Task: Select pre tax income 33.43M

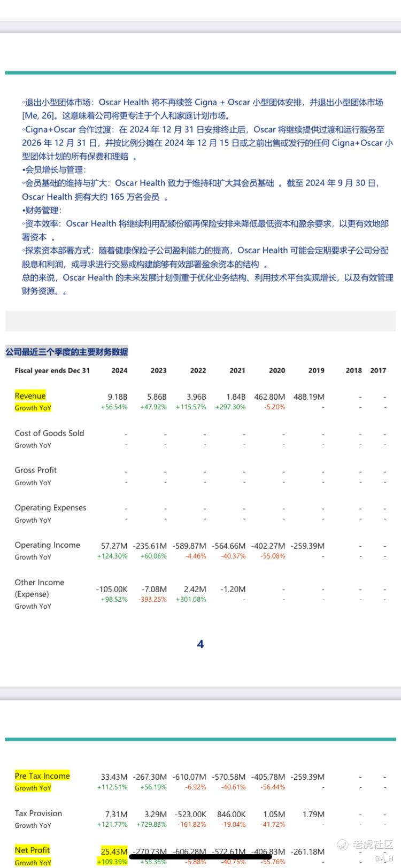Action: (x=114, y=777)
